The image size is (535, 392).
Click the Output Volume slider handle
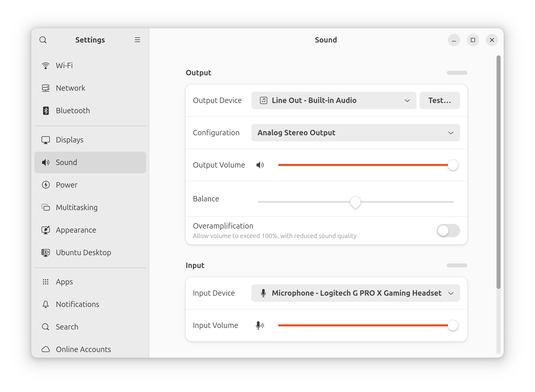(453, 165)
